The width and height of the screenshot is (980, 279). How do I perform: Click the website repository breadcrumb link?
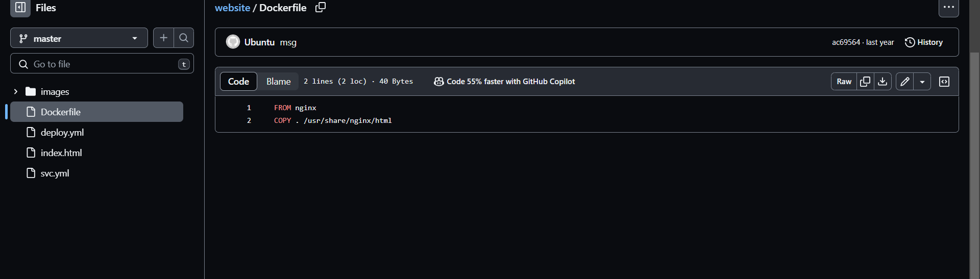232,8
